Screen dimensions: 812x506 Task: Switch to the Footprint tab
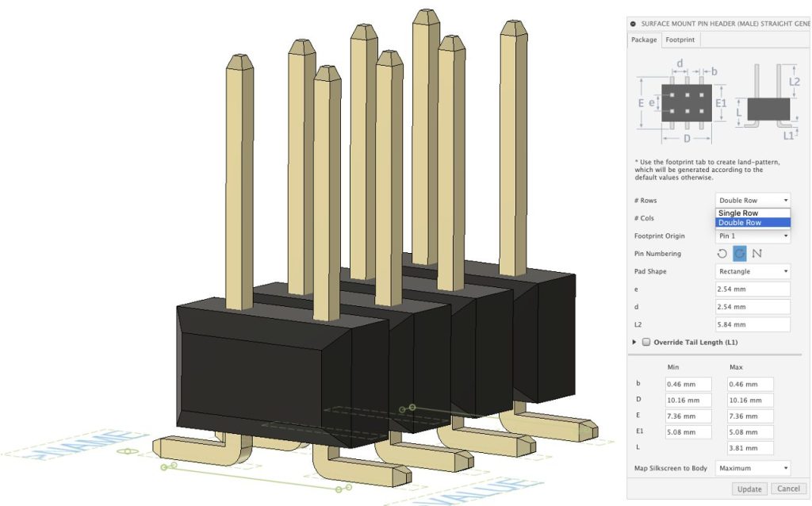(681, 40)
